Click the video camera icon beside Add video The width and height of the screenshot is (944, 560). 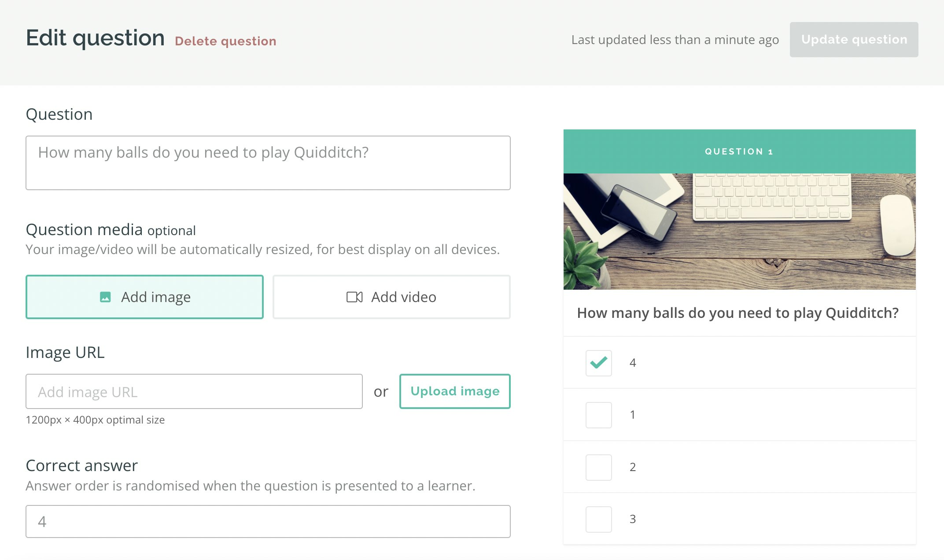pyautogui.click(x=354, y=297)
